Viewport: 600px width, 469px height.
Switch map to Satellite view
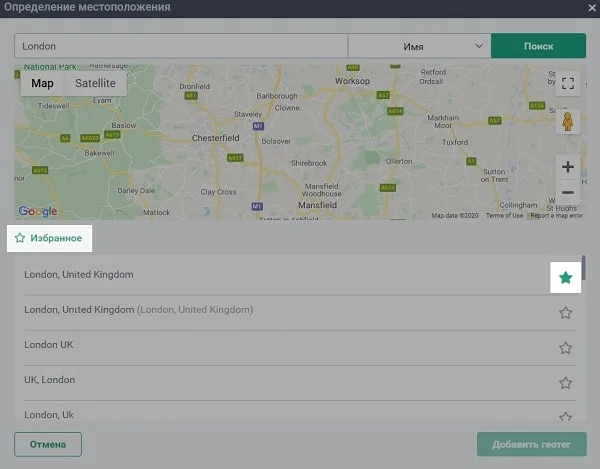(95, 83)
